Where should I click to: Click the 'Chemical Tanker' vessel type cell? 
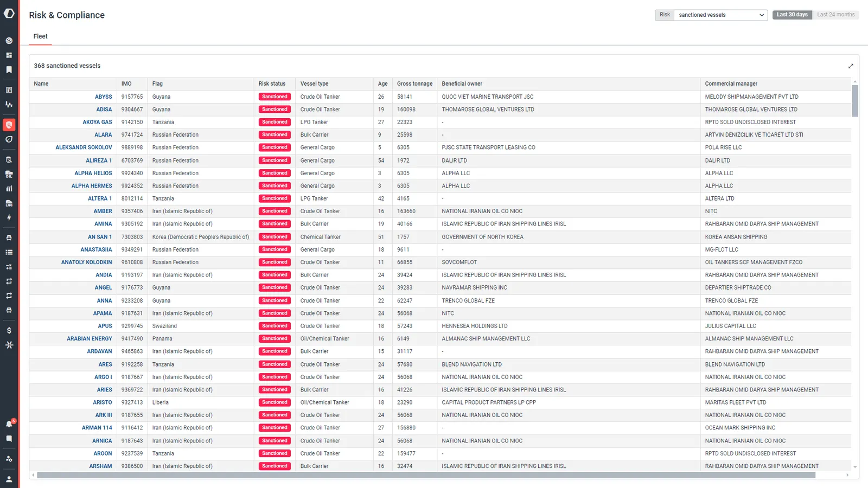tap(321, 237)
